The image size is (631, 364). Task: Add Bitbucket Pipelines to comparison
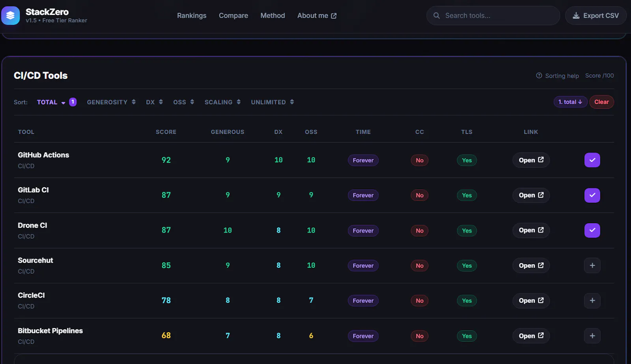pyautogui.click(x=592, y=336)
